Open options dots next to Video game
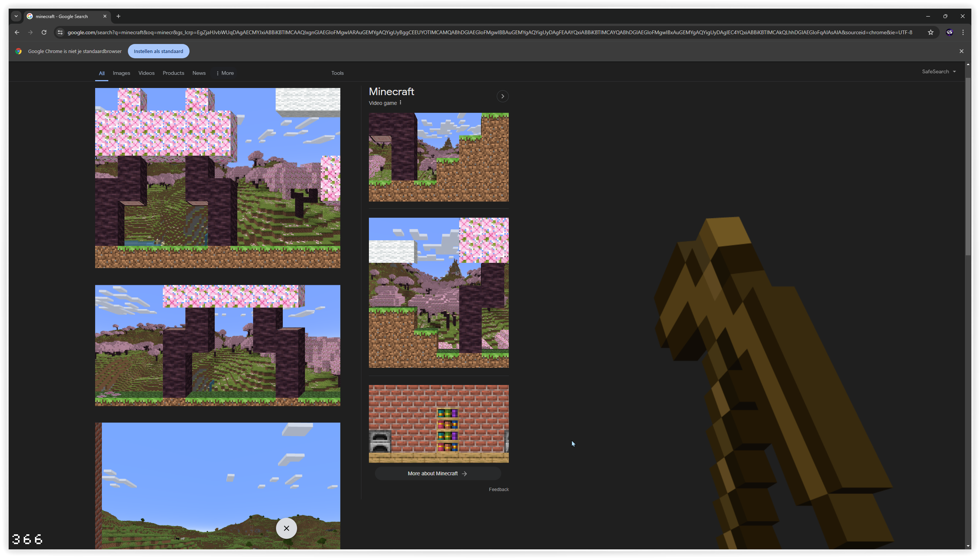The image size is (980, 558). (x=400, y=103)
